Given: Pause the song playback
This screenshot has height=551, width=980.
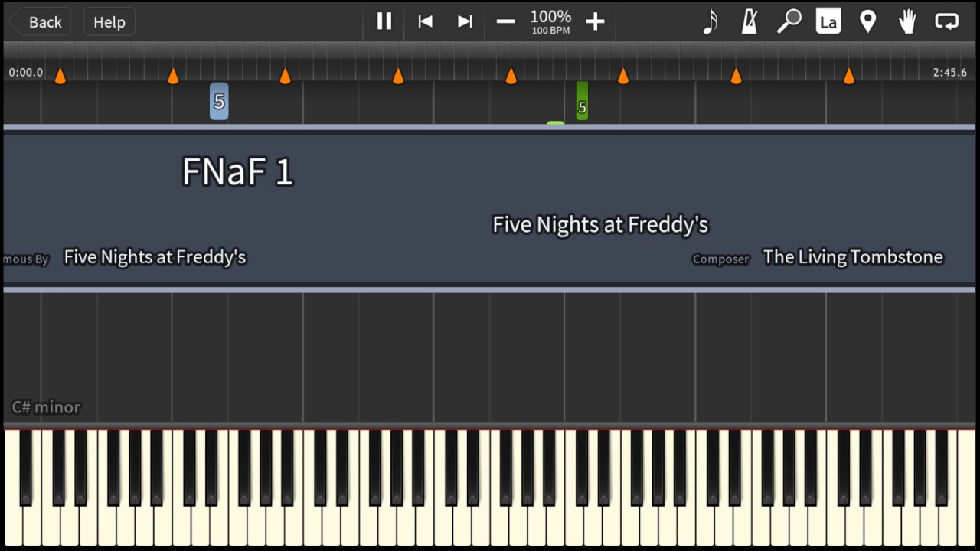Looking at the screenshot, I should [x=384, y=21].
